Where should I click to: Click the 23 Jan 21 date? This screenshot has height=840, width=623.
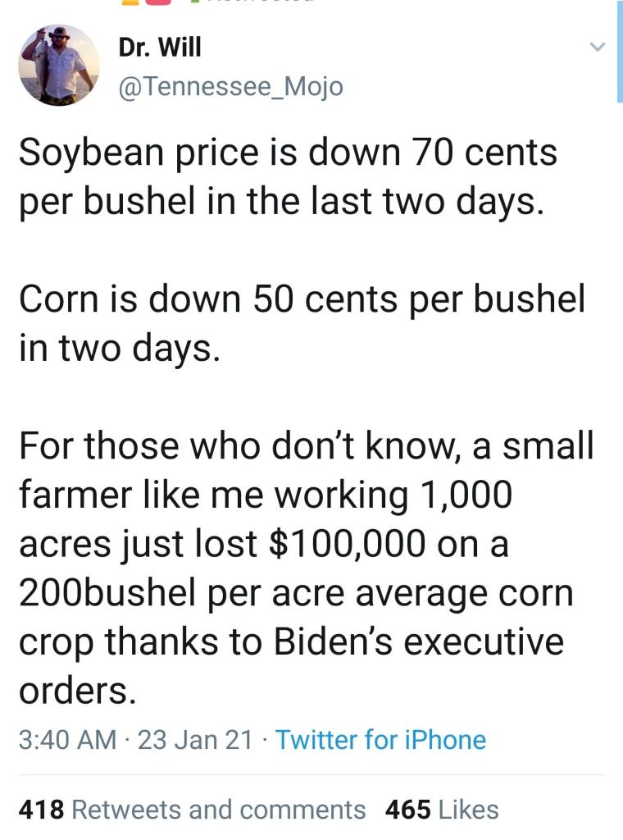coord(195,740)
